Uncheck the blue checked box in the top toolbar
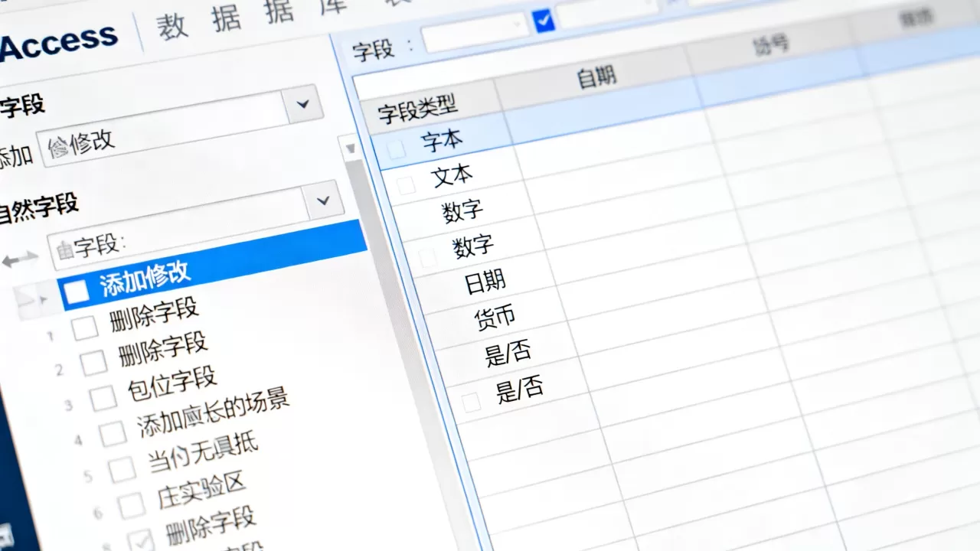This screenshot has width=980, height=551. coord(544,21)
